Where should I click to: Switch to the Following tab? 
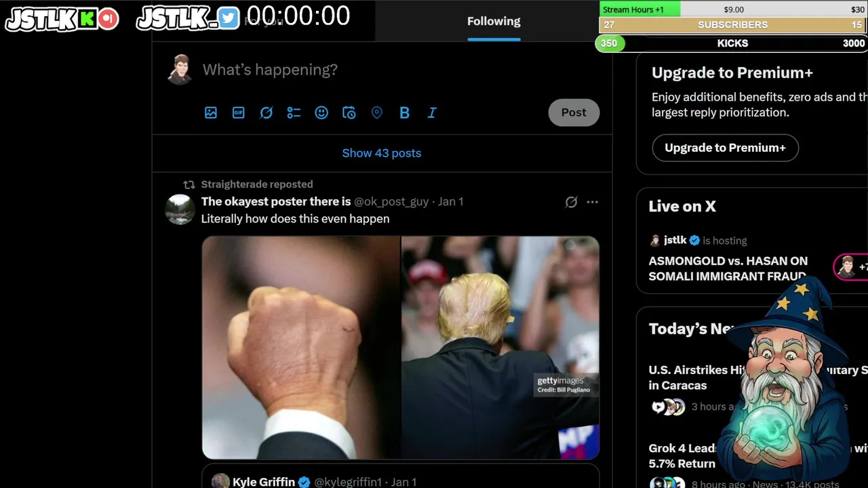tap(494, 21)
